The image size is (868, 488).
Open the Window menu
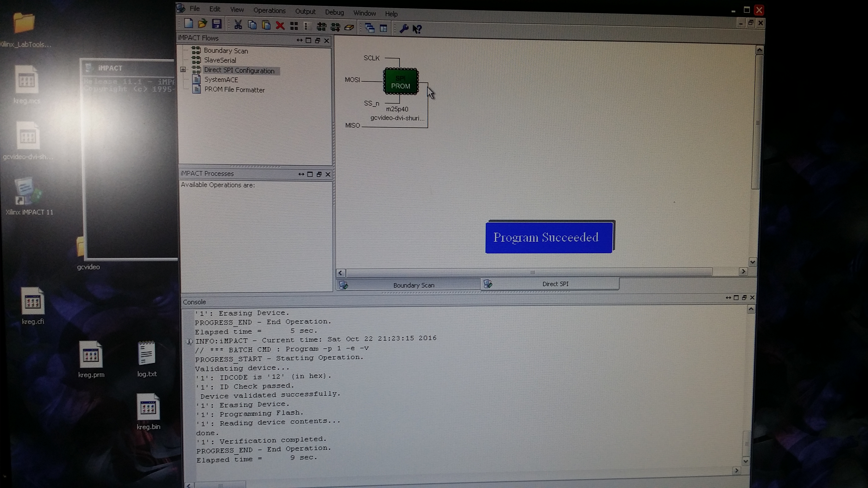click(365, 13)
